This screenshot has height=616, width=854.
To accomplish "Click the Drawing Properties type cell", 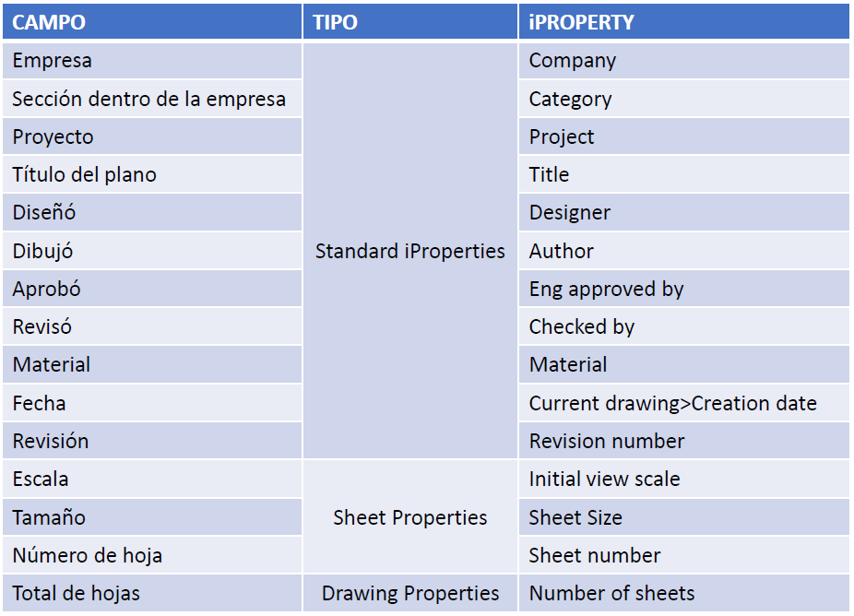I will click(x=409, y=593).
